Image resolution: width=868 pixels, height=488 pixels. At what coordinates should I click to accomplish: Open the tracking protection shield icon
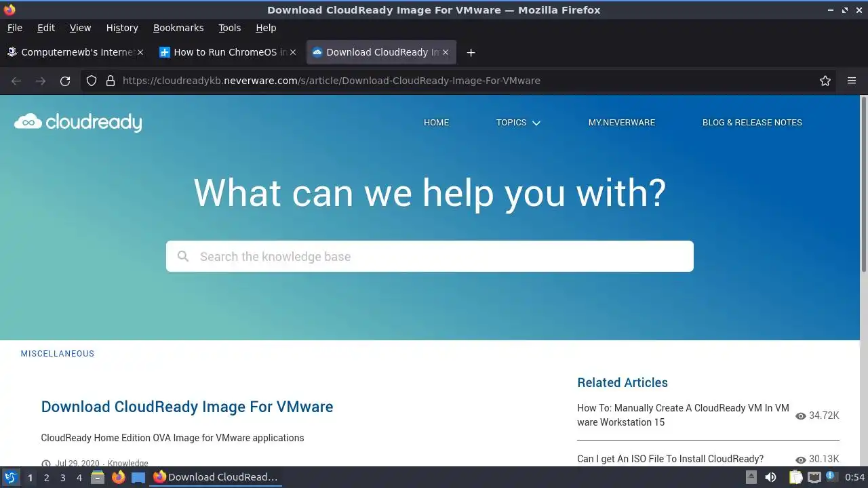(91, 81)
